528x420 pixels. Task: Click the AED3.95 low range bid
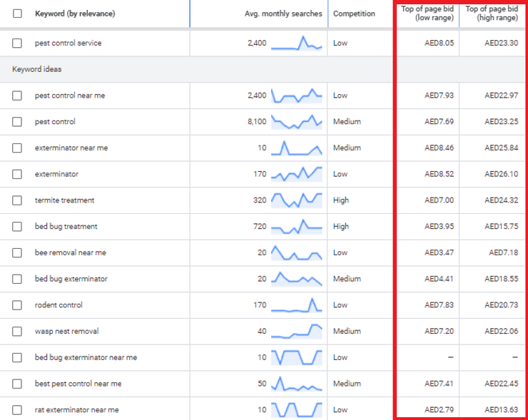(439, 227)
